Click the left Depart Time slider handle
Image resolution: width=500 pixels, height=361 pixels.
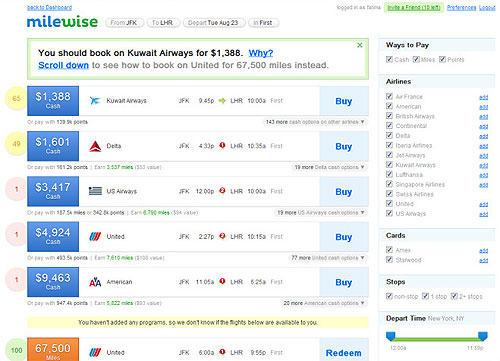390,336
